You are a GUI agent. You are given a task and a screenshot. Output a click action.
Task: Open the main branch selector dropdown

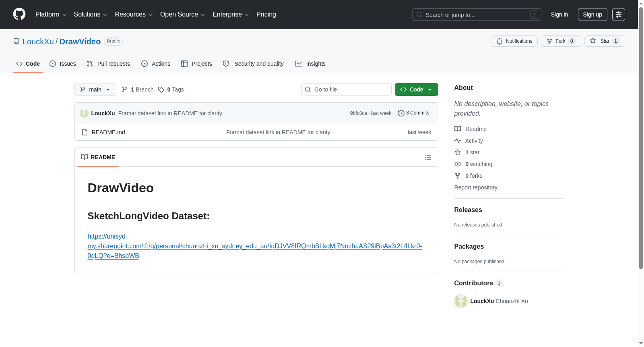tap(95, 89)
